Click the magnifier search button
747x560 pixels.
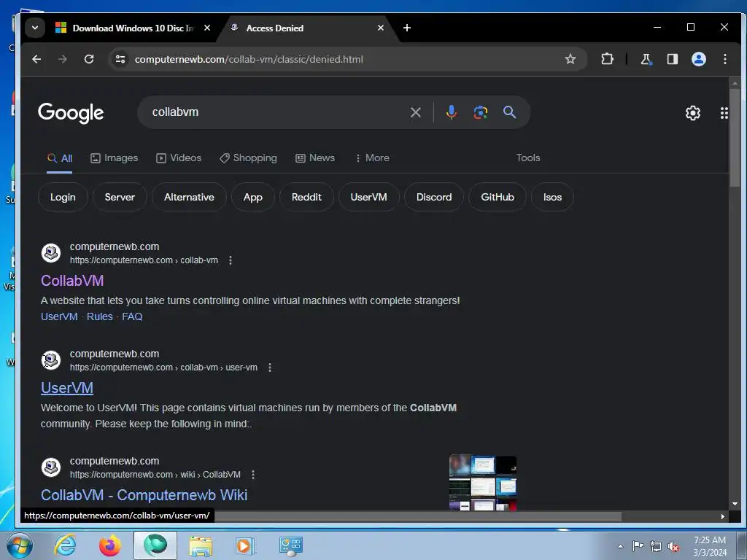coord(509,112)
